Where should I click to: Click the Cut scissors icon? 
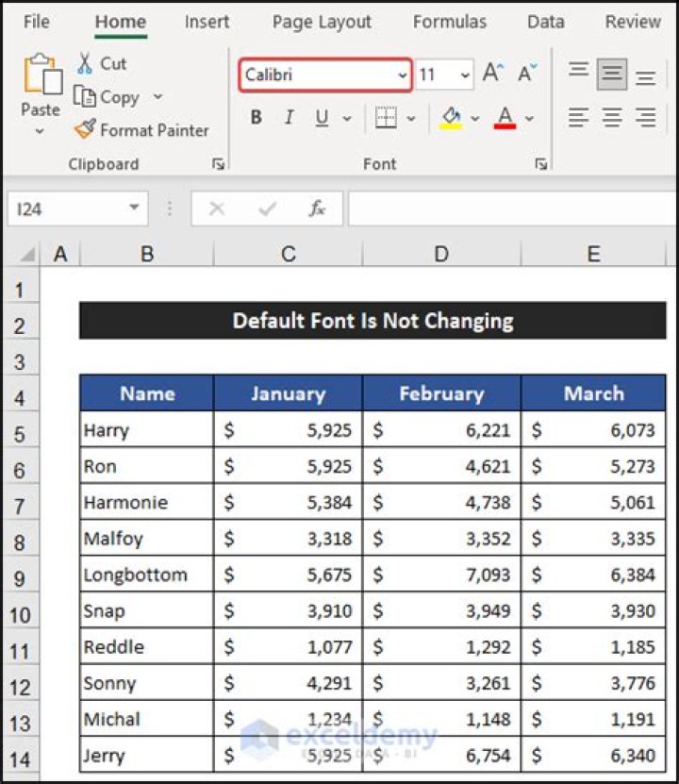coord(85,63)
